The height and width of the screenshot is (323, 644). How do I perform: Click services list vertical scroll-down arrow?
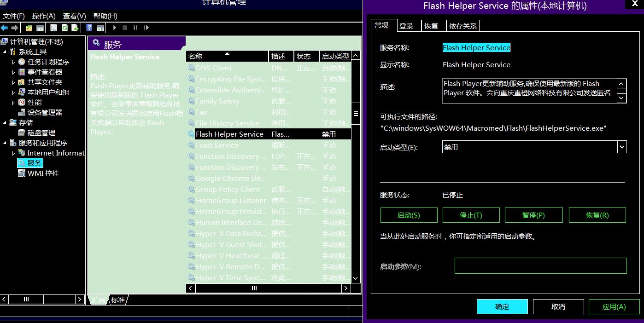point(356,278)
